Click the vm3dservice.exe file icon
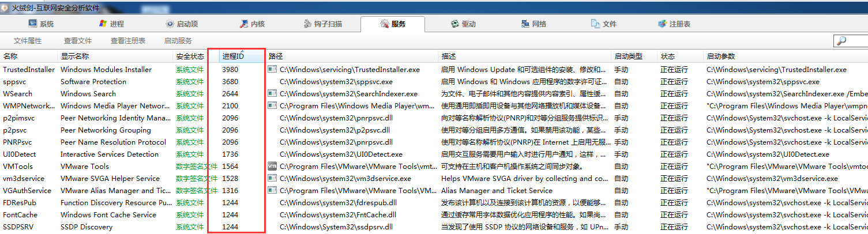This screenshot has width=868, height=234. pos(273,178)
